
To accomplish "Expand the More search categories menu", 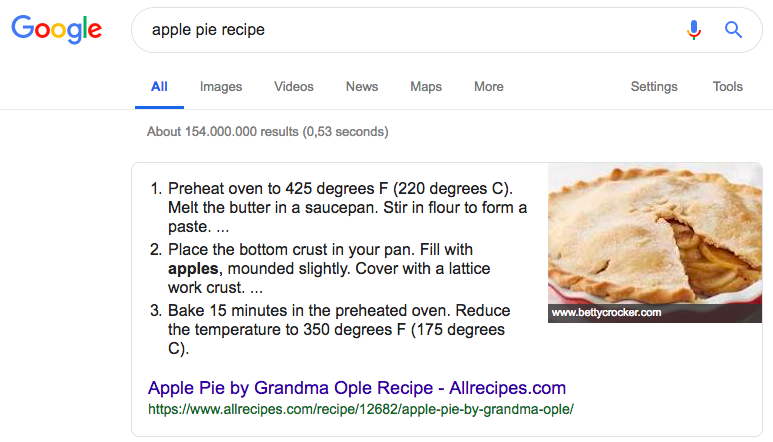I will tap(489, 87).
